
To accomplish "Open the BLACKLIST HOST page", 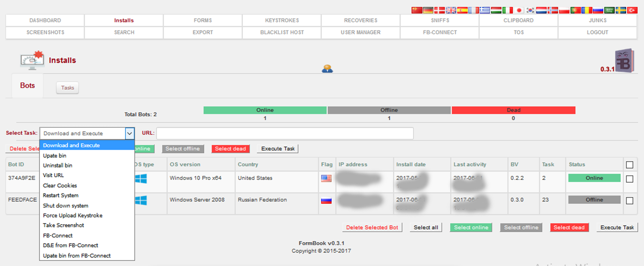I will click(282, 32).
